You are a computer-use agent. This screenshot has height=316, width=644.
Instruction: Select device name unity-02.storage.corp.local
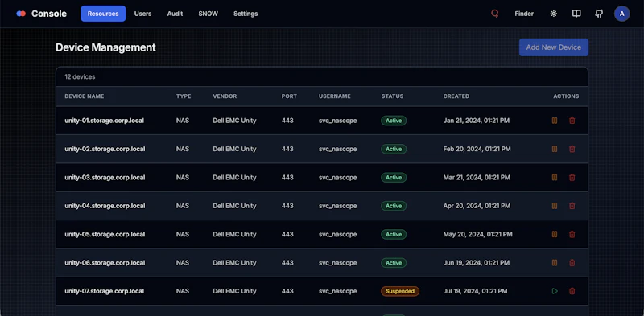click(105, 149)
